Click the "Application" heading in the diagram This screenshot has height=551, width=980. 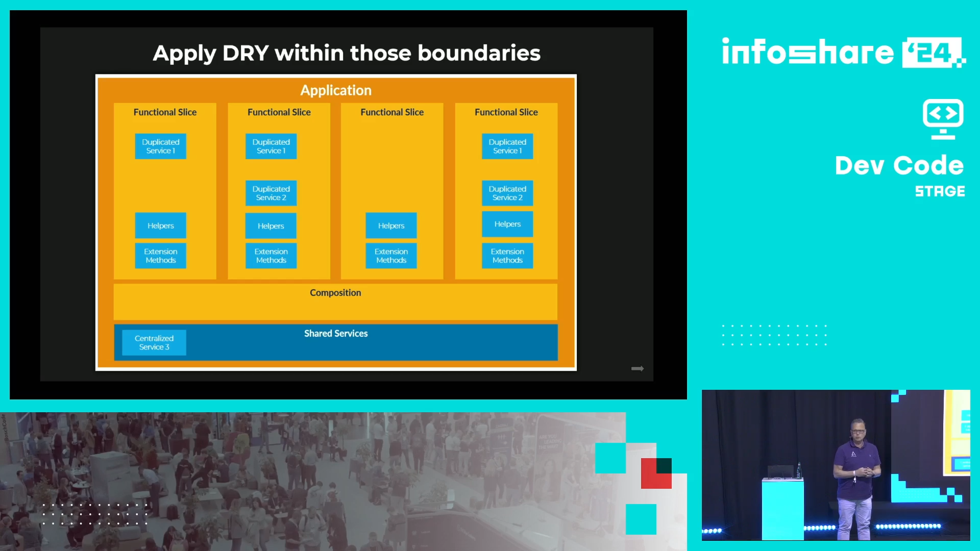pyautogui.click(x=336, y=90)
